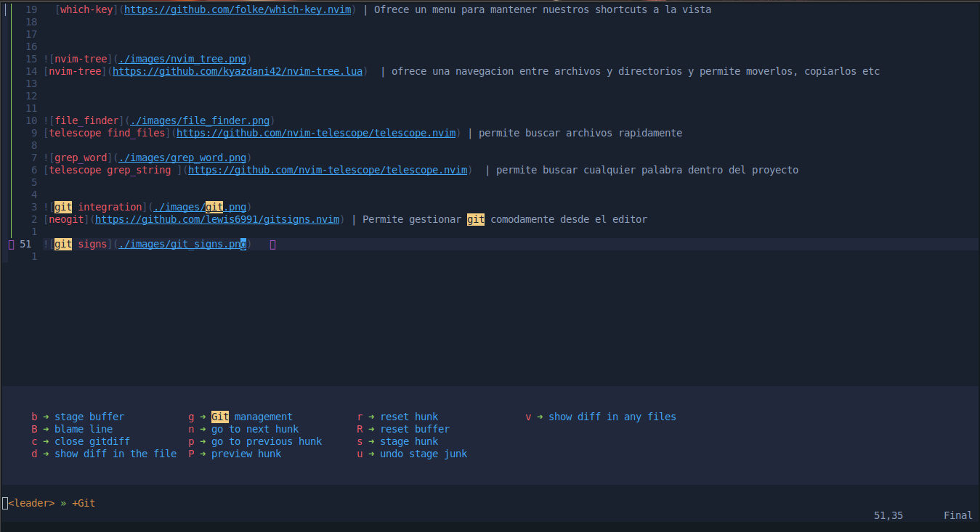Follow the ./images/nvim_tree.png path
The image size is (980, 532).
(182, 59)
